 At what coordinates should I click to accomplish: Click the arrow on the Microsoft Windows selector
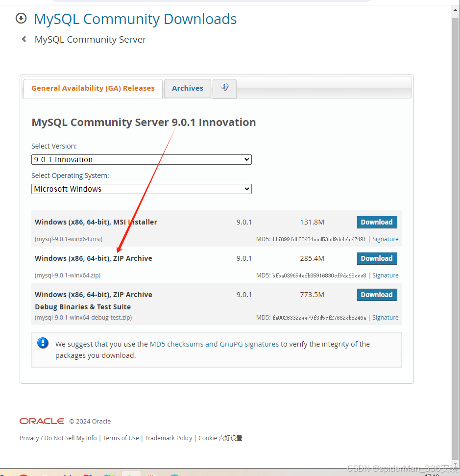pyautogui.click(x=247, y=189)
